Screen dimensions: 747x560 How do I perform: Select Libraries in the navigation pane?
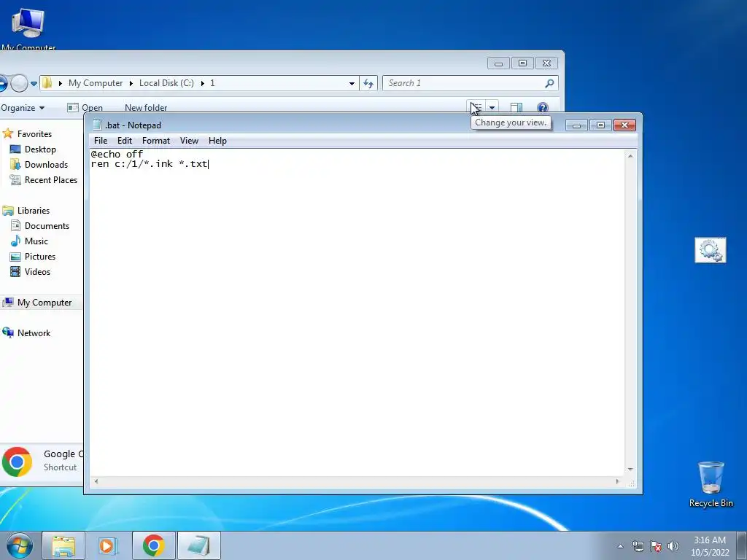tap(34, 210)
